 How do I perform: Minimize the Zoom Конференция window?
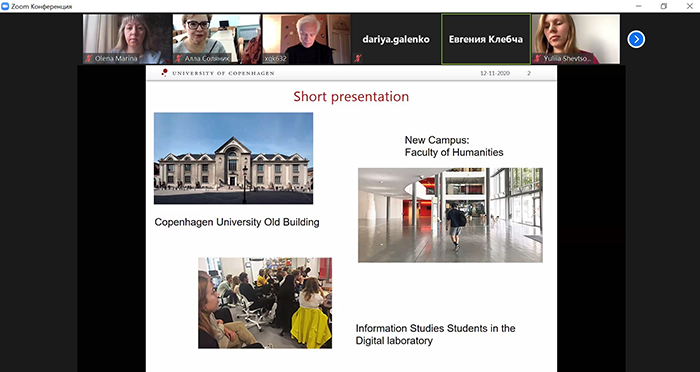[638, 6]
